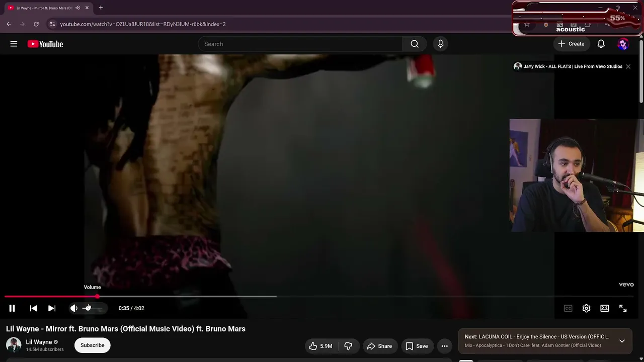
Task: Click the magnifying glass search button
Action: pyautogui.click(x=415, y=44)
